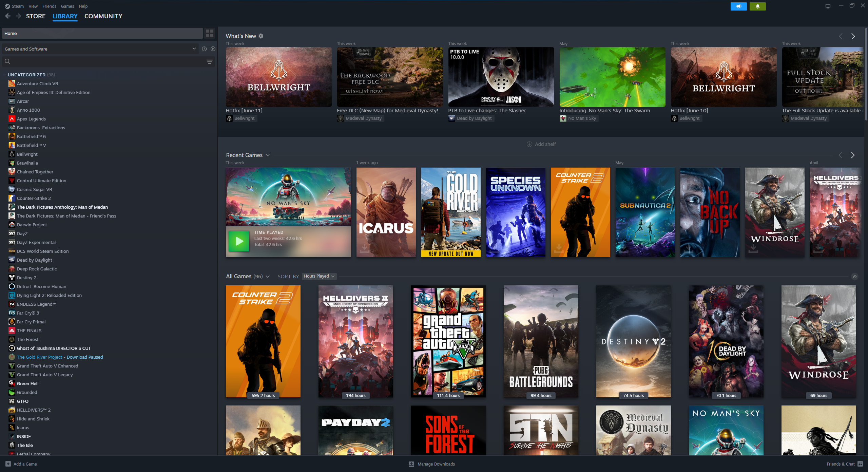Switch to the STORE tab
This screenshot has height=472, width=868.
point(36,16)
